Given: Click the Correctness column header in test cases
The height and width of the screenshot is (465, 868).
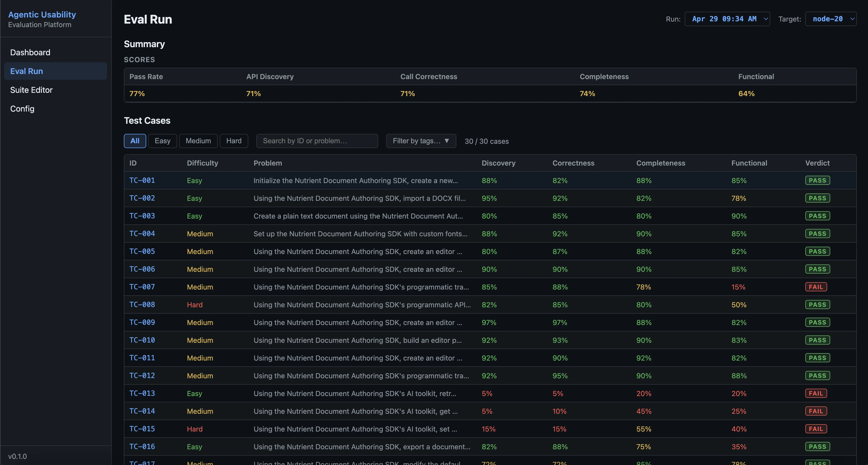Looking at the screenshot, I should (x=574, y=163).
